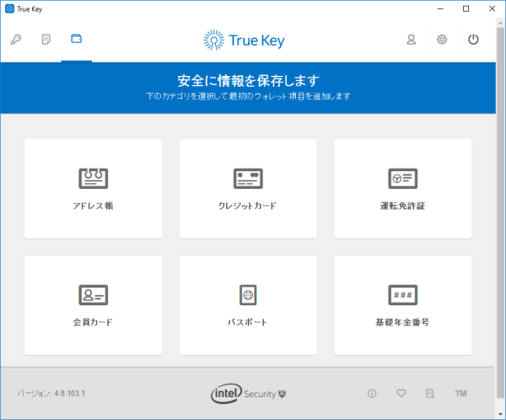Open settings gear icon
This screenshot has width=506, height=420.
pos(442,40)
